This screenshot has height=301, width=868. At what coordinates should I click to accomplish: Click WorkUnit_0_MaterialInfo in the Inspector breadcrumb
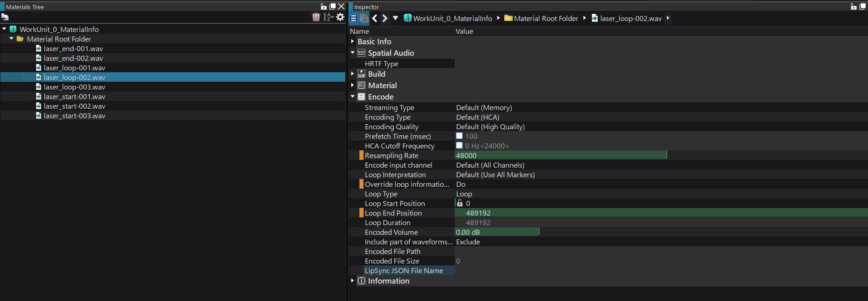(452, 18)
